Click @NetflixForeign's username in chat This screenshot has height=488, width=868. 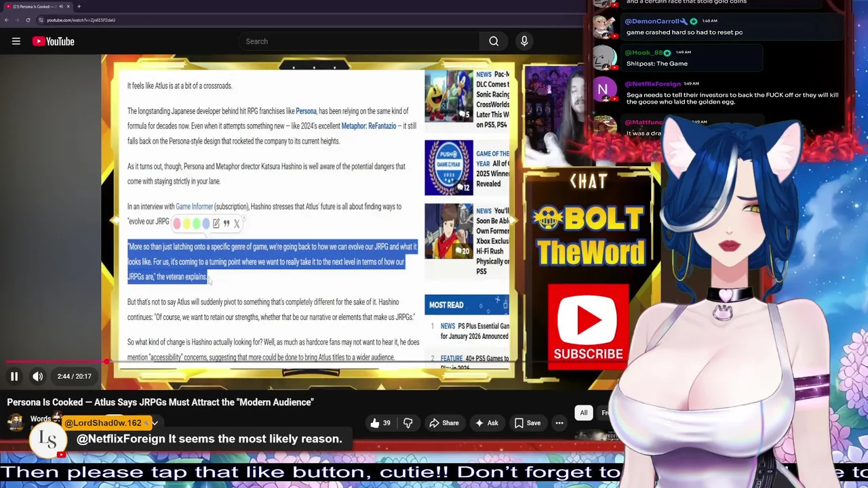tap(652, 84)
